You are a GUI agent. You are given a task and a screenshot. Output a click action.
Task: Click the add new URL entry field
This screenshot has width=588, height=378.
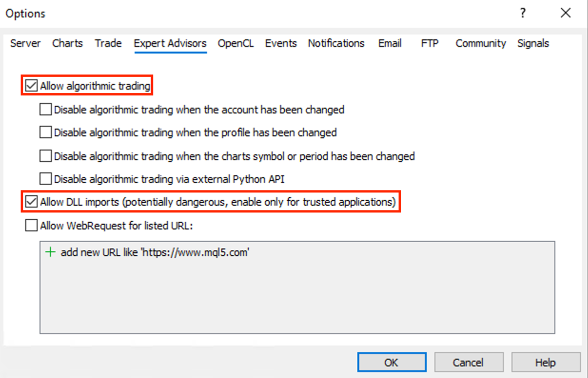click(297, 252)
